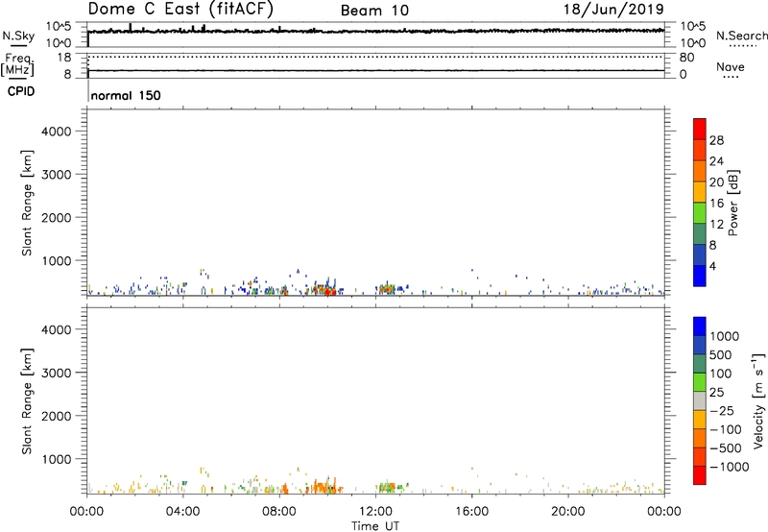
Task: Click the 'Power [dB]' color bar label
Action: pyautogui.click(x=733, y=203)
